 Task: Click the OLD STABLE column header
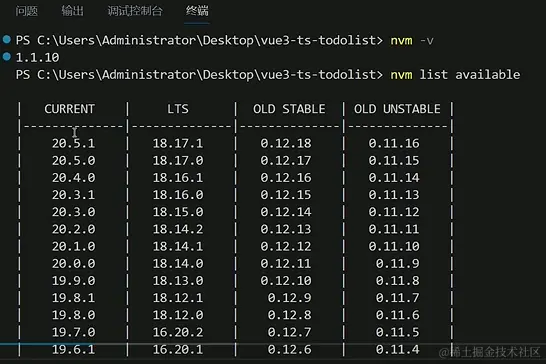coord(289,109)
